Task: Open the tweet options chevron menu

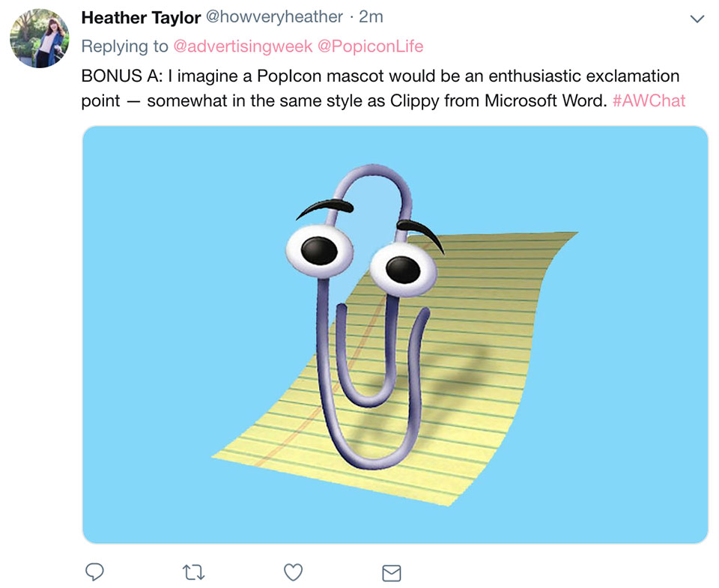Action: click(697, 19)
